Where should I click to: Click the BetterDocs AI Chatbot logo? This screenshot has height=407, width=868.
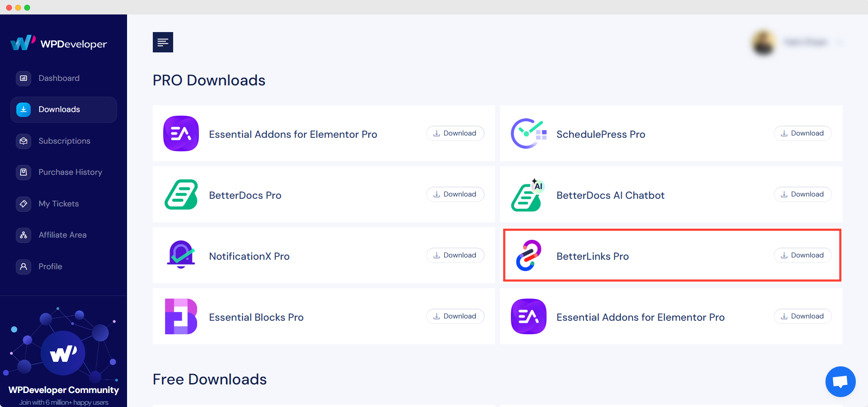coord(528,194)
